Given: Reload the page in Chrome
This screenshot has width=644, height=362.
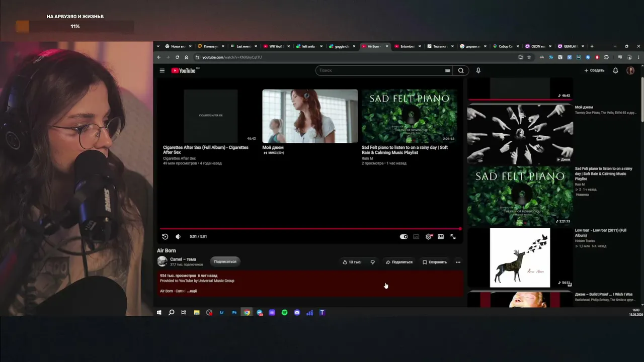Looking at the screenshot, I should (177, 57).
